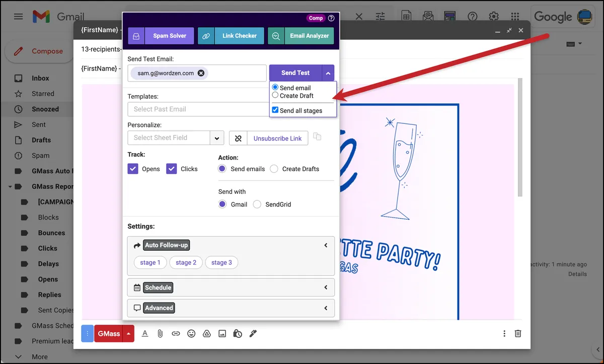Open Google apps grid icon
This screenshot has height=364, width=604.
click(x=514, y=17)
